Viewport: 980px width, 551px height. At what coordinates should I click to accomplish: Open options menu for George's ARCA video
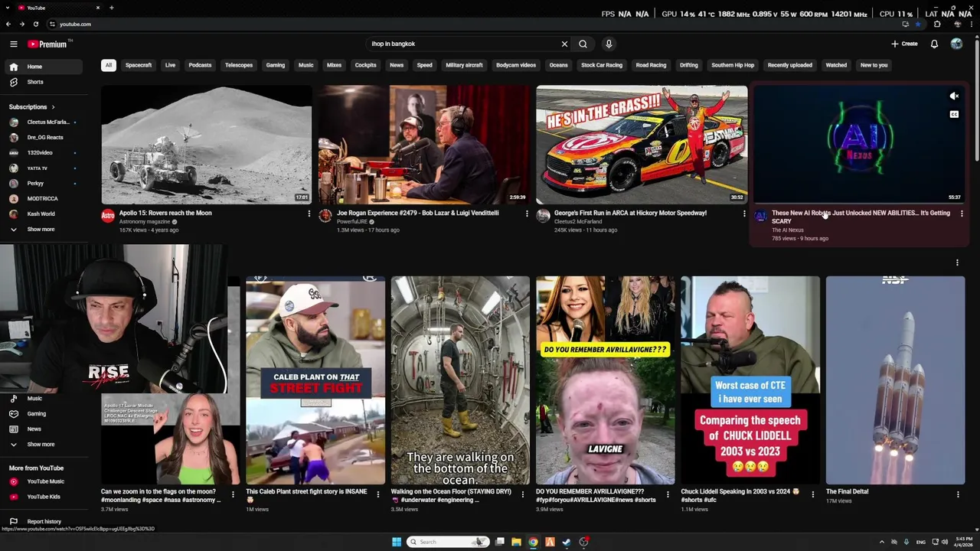coord(744,214)
